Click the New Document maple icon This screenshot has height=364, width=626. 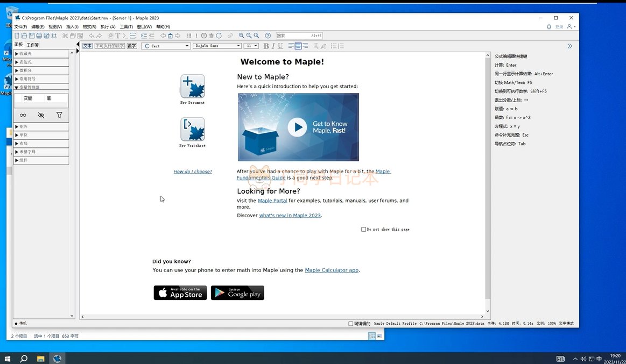pos(192,86)
